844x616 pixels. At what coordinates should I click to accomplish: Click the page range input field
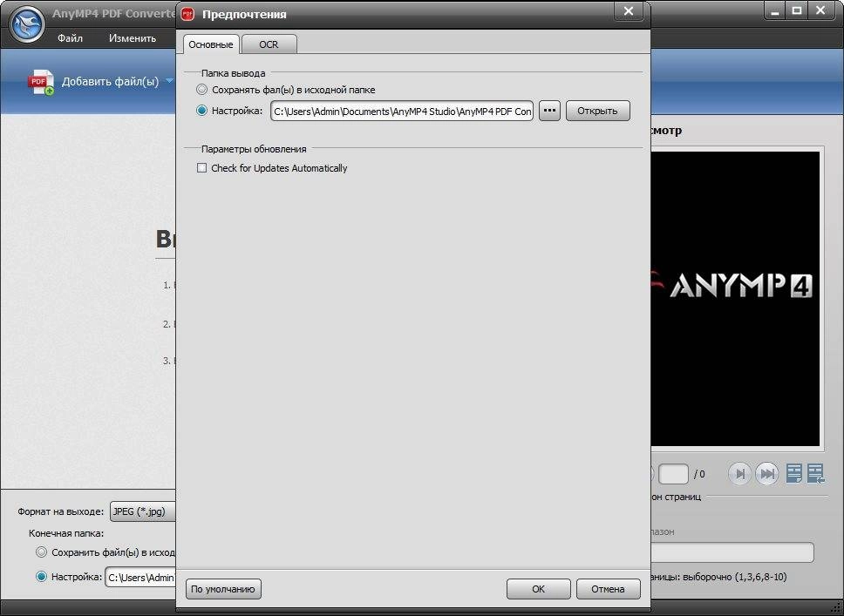tap(732, 552)
